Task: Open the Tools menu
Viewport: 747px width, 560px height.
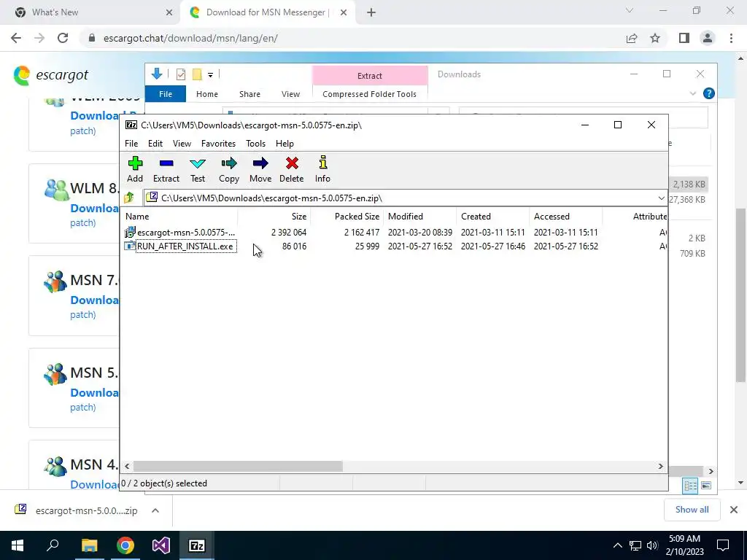Action: pyautogui.click(x=255, y=144)
